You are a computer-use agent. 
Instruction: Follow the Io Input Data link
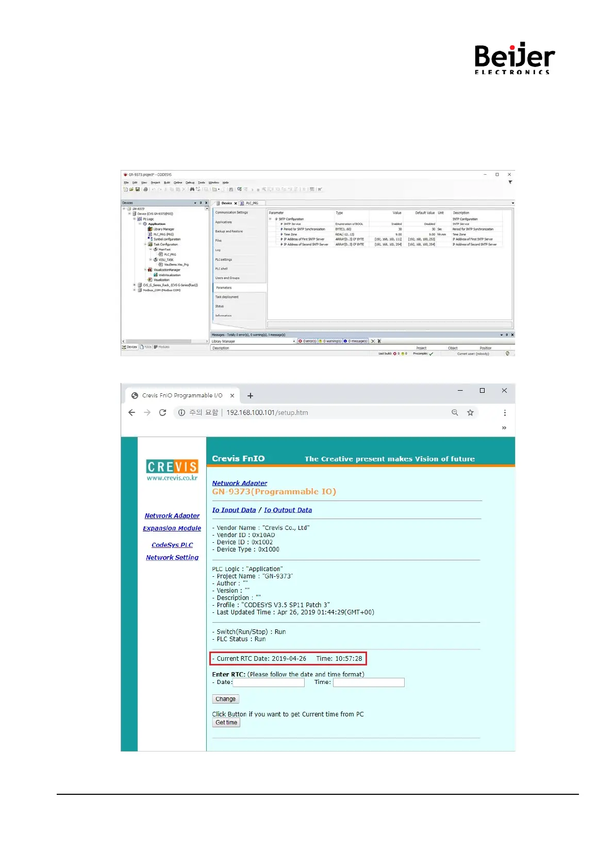(x=234, y=510)
